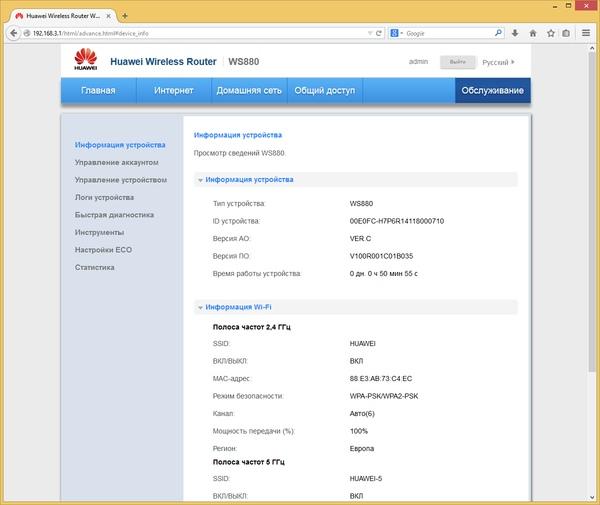Click the SSID value HUAWEI-5

point(366,479)
